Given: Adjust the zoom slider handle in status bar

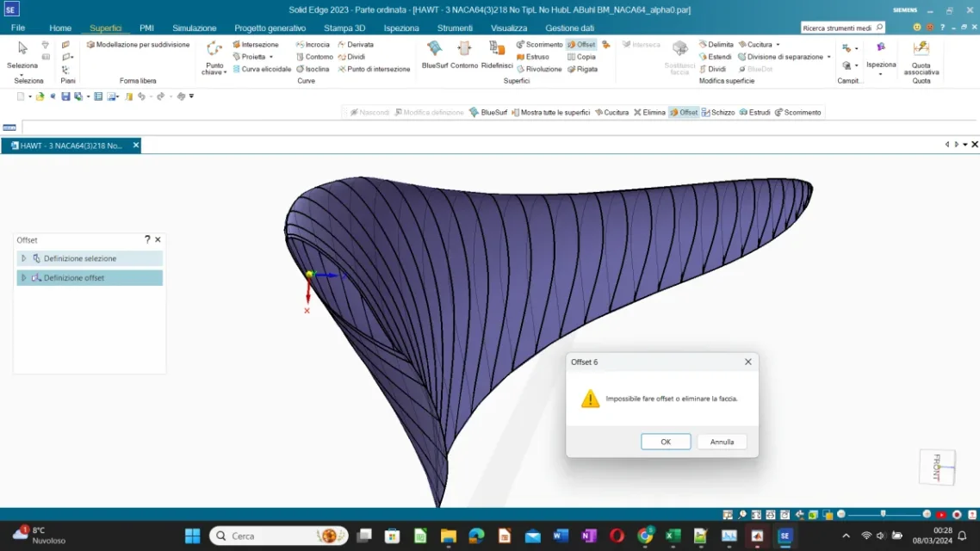Looking at the screenshot, I should click(x=884, y=514).
